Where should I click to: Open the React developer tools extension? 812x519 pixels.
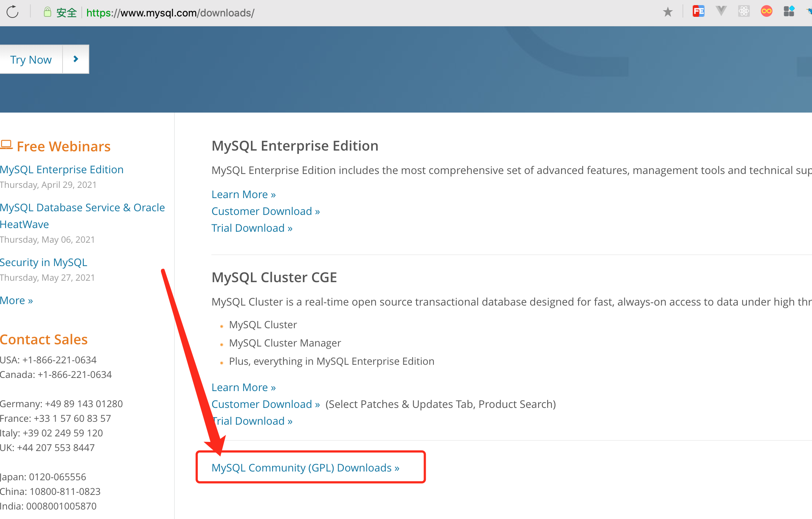click(744, 11)
